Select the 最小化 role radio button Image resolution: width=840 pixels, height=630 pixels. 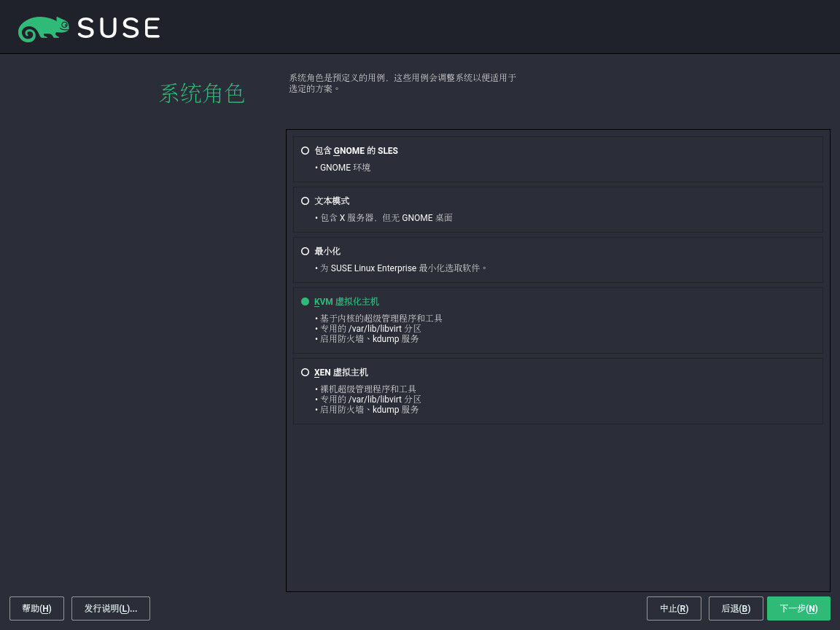(305, 252)
